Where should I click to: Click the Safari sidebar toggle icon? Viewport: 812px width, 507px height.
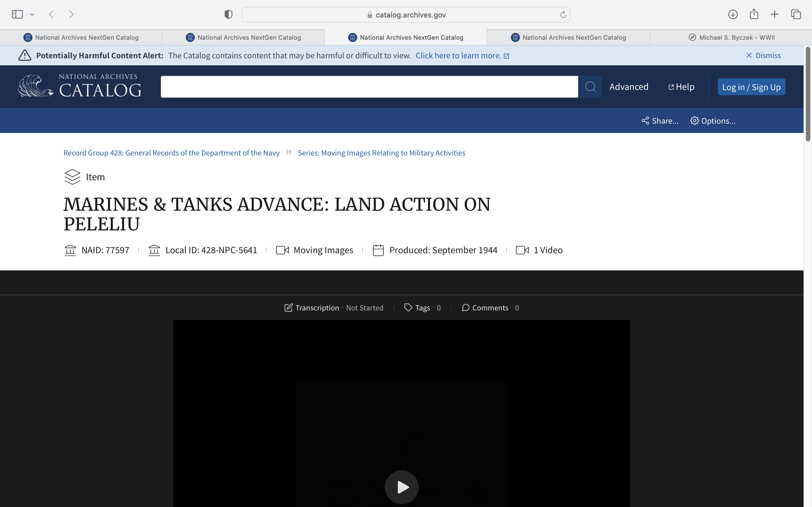click(17, 14)
